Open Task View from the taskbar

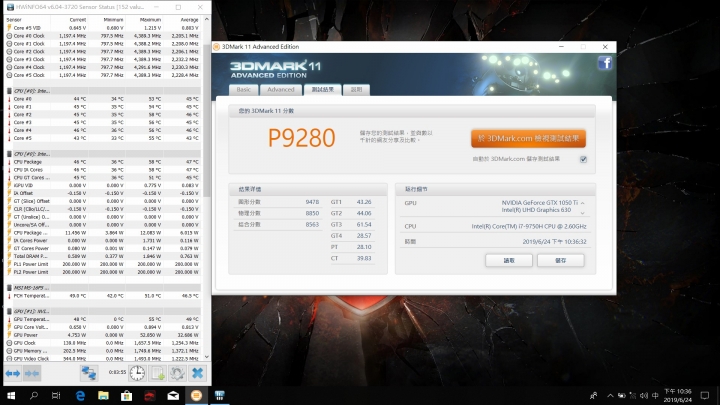[56, 396]
